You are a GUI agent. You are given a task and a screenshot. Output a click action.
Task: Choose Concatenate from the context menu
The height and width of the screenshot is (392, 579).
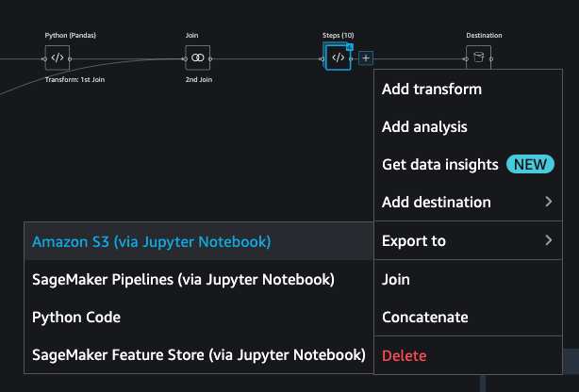click(x=469, y=317)
